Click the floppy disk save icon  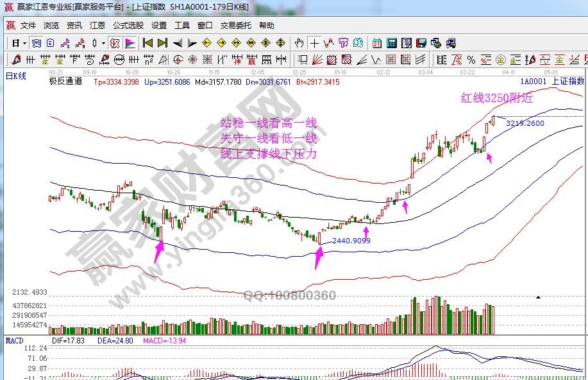[421, 43]
